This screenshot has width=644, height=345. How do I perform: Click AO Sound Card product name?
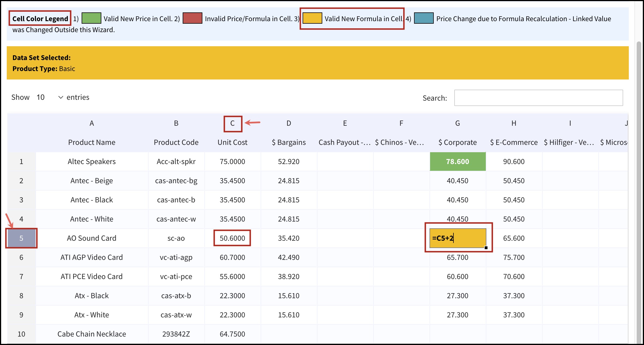[x=92, y=238]
